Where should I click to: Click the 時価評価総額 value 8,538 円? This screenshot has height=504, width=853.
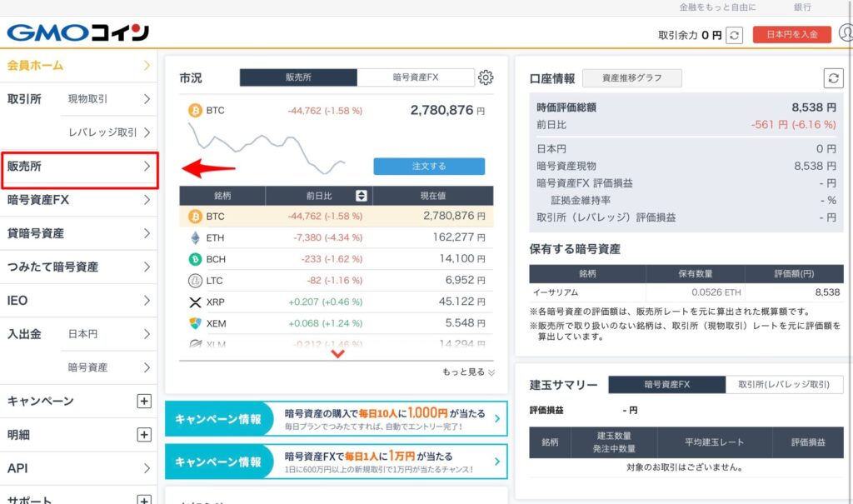tap(814, 107)
